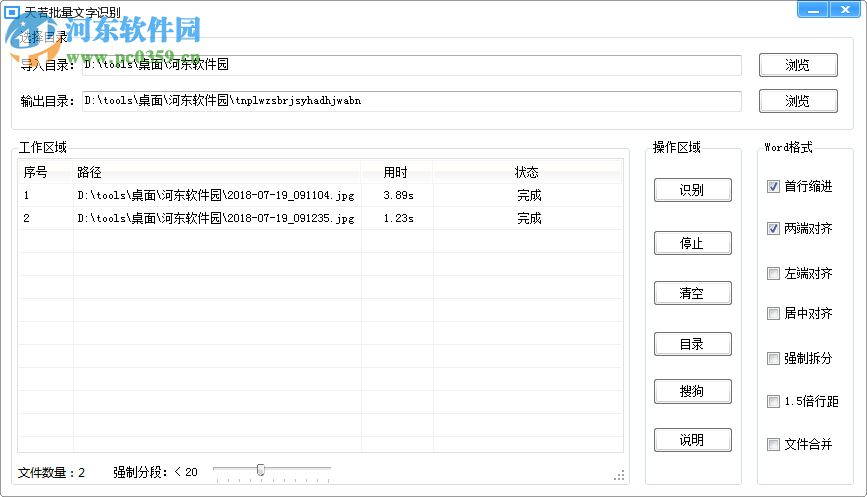Click the 文件数量：2 status label
Image resolution: width=867 pixels, height=497 pixels.
(x=51, y=473)
